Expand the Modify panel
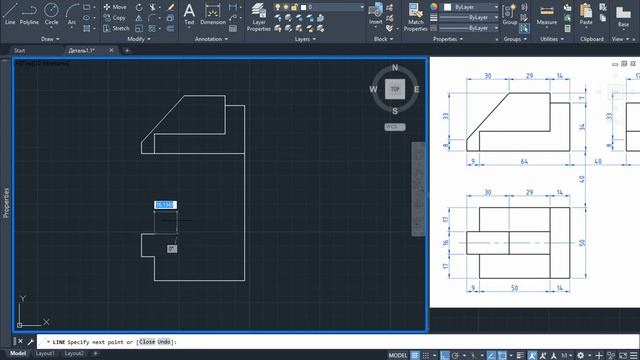640x360 pixels. click(139, 39)
